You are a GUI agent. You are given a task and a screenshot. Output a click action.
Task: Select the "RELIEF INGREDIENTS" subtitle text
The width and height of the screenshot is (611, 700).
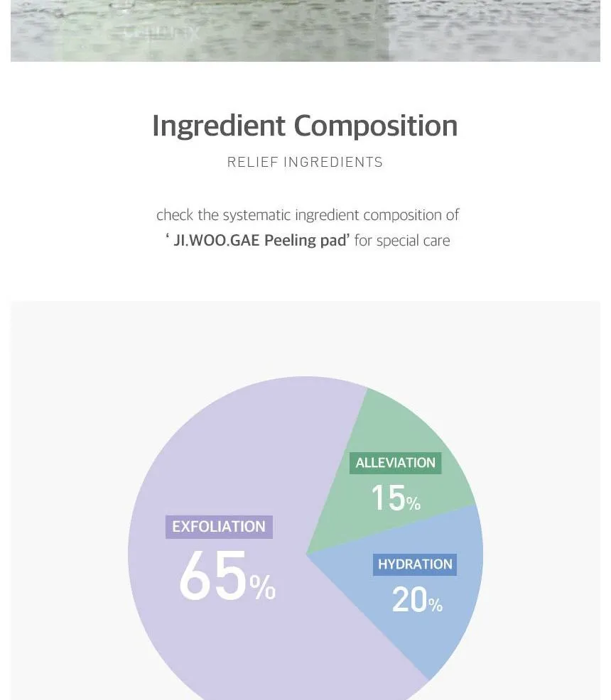(x=305, y=163)
